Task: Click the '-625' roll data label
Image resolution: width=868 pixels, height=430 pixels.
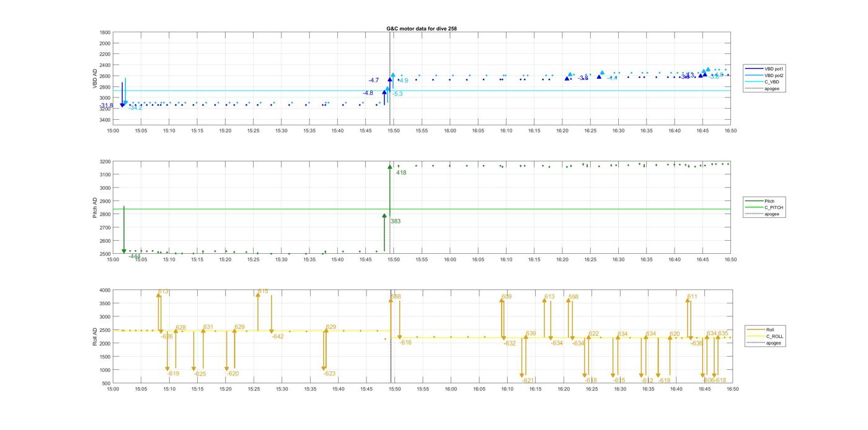Action: coord(200,374)
